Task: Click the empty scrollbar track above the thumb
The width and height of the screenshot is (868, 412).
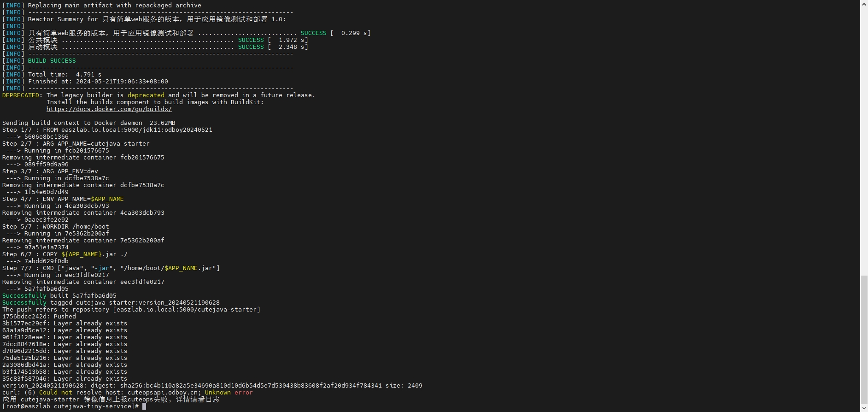Action: (x=864, y=138)
